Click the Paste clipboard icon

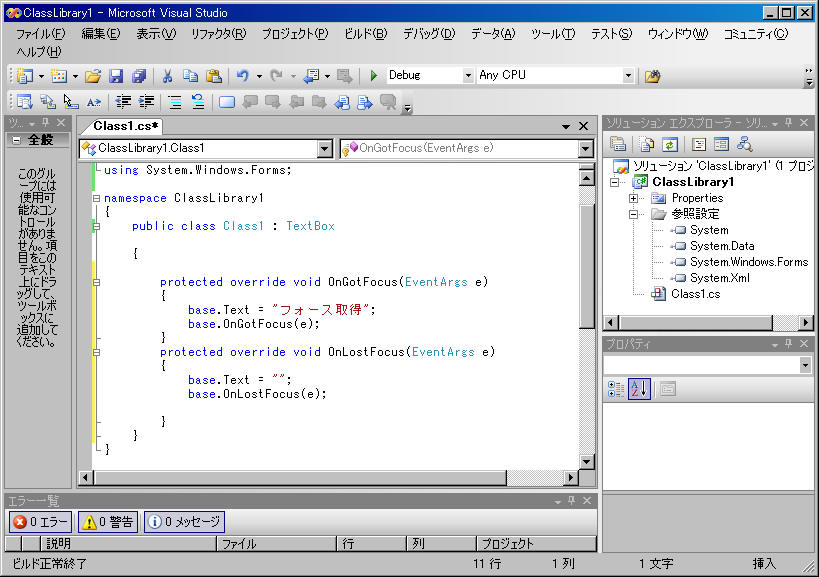[214, 76]
